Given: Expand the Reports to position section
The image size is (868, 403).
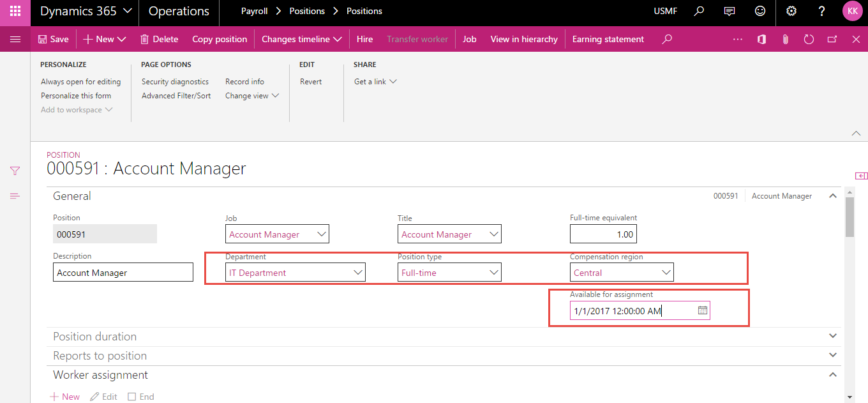Looking at the screenshot, I should 832,354.
